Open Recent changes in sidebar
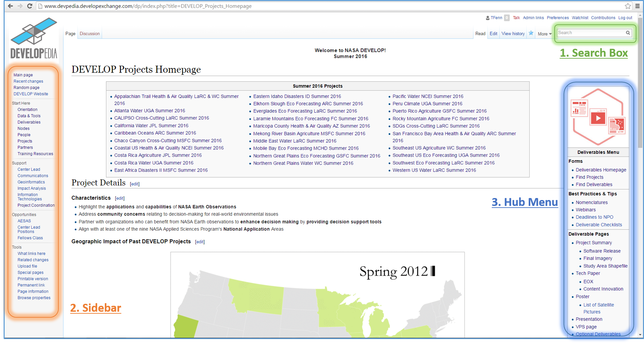 point(28,81)
